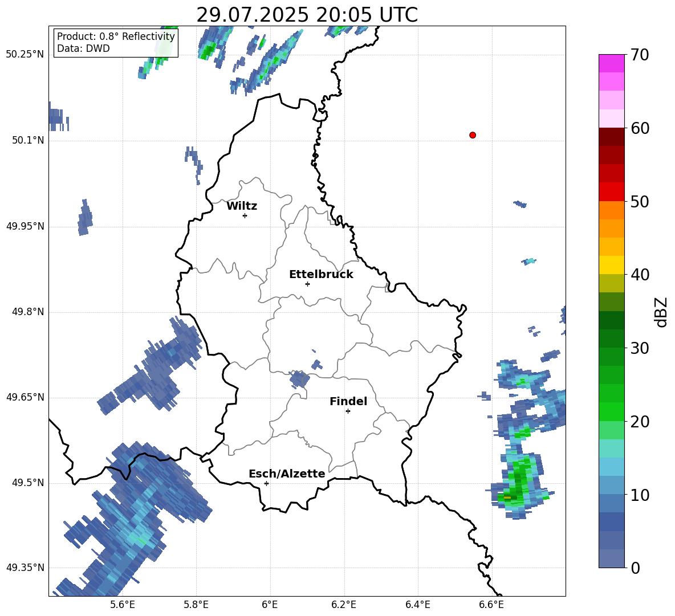The image size is (675, 616).
Task: Click the magenta top colorbar segment
Action: [611, 63]
